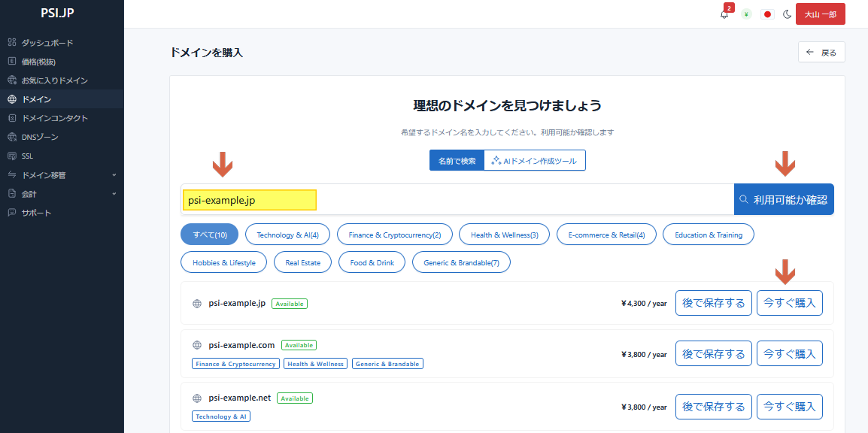Select the 名前で検索 tab

(457, 161)
